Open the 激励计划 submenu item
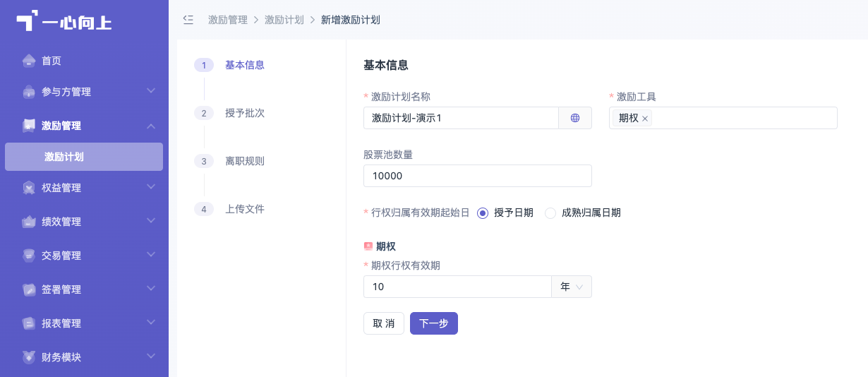Viewport: 868px width, 377px height. [84, 157]
